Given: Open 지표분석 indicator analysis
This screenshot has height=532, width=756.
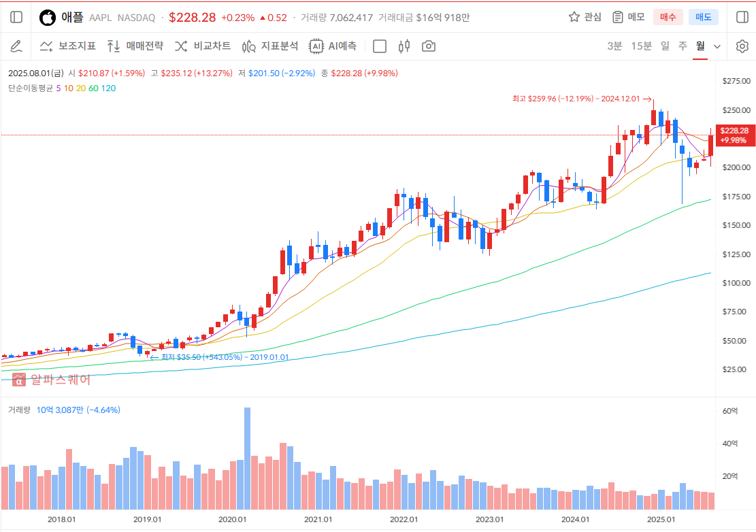Looking at the screenshot, I should click(270, 46).
